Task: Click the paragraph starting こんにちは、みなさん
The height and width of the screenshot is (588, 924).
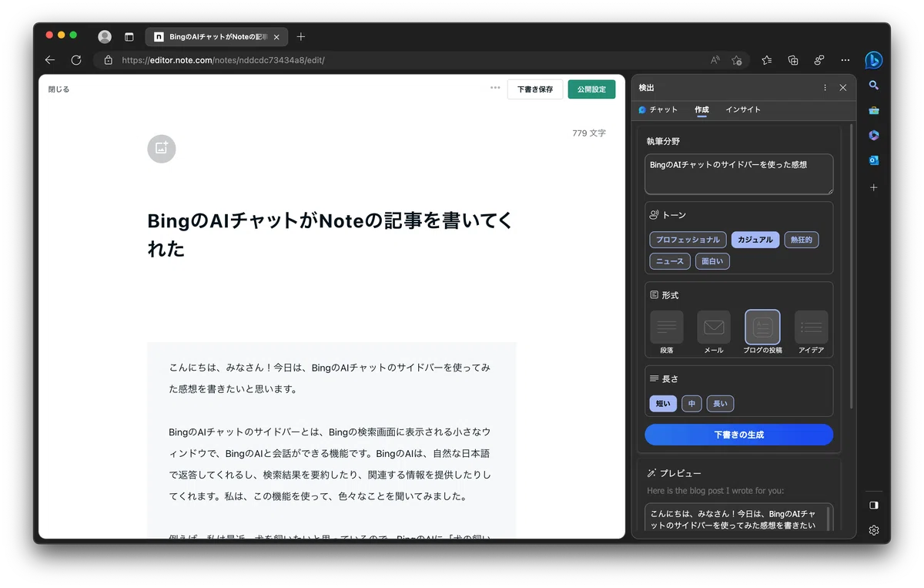Action: pyautogui.click(x=330, y=378)
